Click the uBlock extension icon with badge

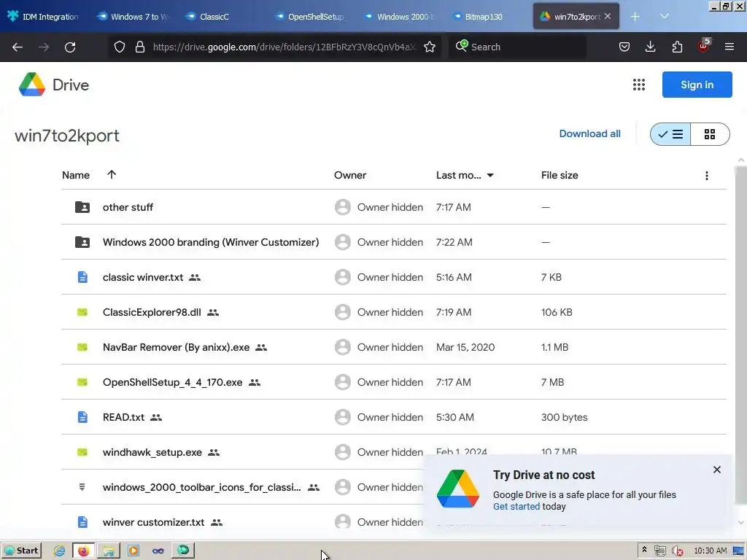[704, 46]
